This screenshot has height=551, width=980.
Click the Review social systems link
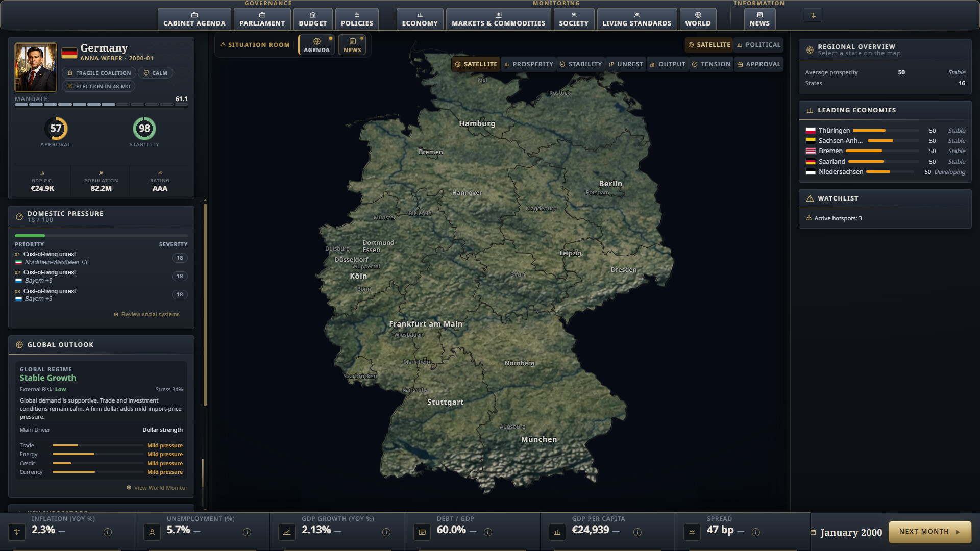[x=146, y=314]
